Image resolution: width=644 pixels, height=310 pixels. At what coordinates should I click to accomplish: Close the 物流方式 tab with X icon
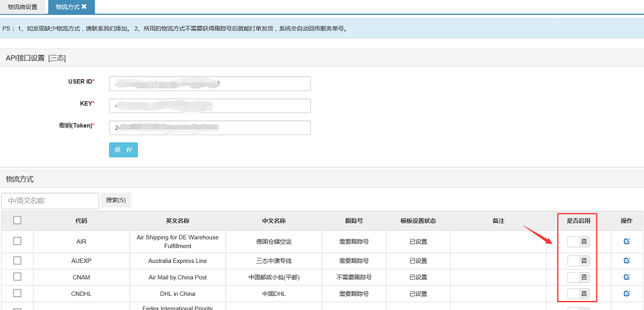coord(84,7)
